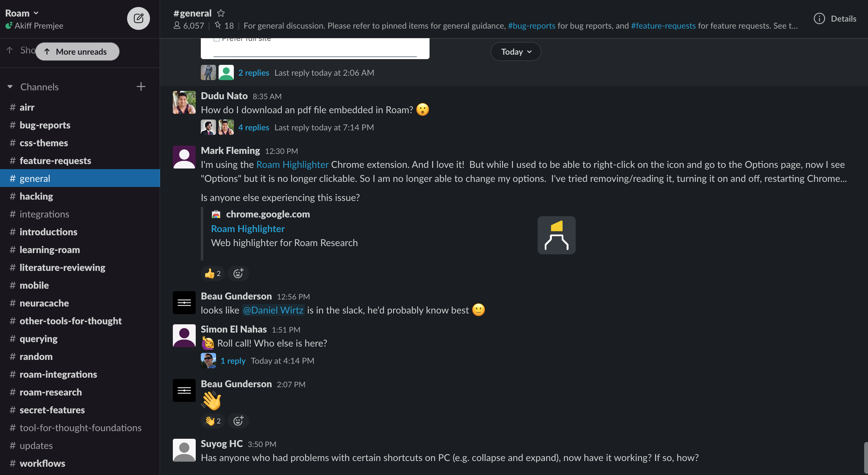
Task: Click the More unreads button
Action: coord(78,51)
